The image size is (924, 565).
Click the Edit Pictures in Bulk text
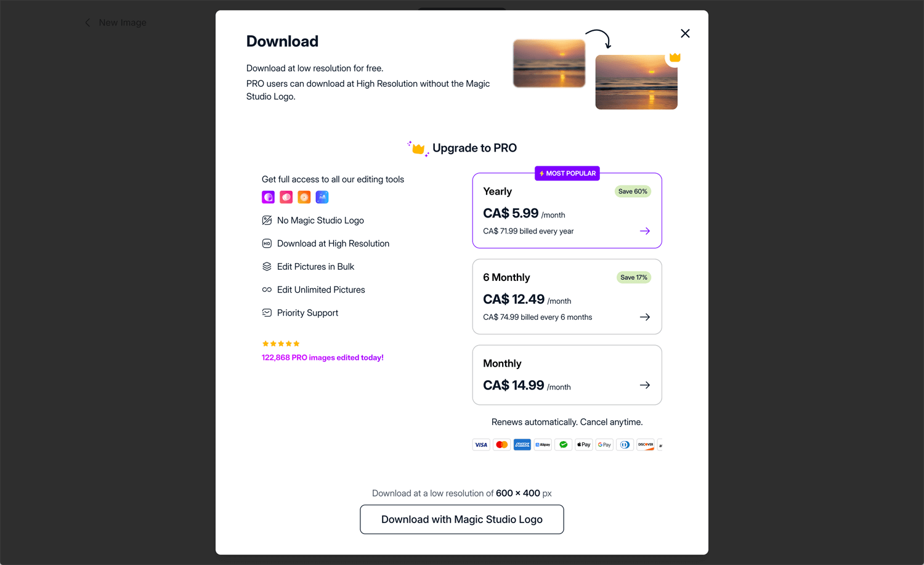pos(315,267)
